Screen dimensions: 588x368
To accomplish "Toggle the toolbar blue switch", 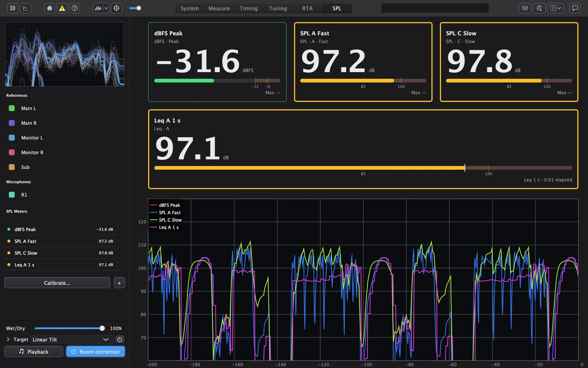I will pos(135,8).
